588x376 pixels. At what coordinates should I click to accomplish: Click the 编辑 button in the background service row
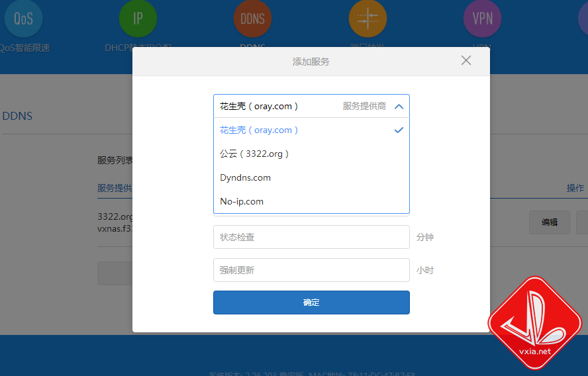550,222
